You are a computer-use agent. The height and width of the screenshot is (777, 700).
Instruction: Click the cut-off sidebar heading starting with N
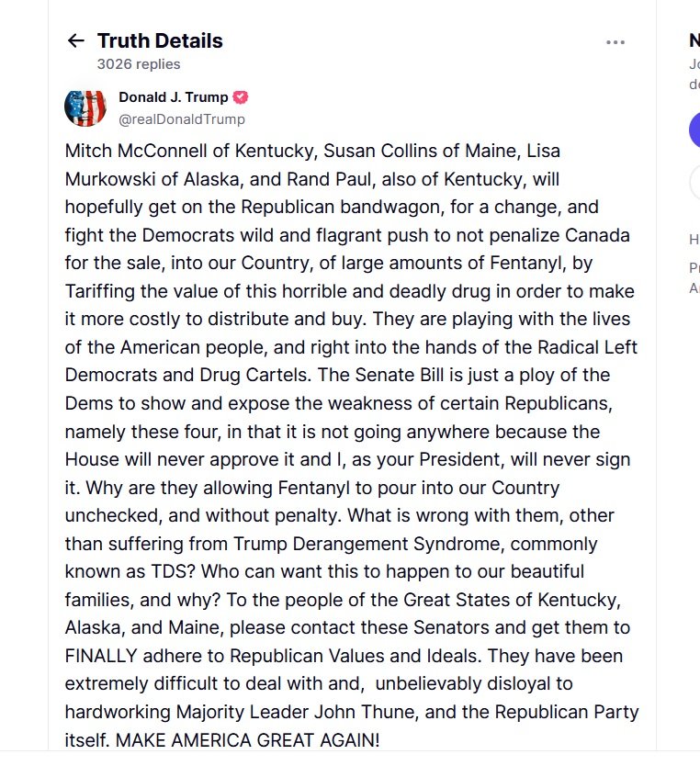(694, 40)
